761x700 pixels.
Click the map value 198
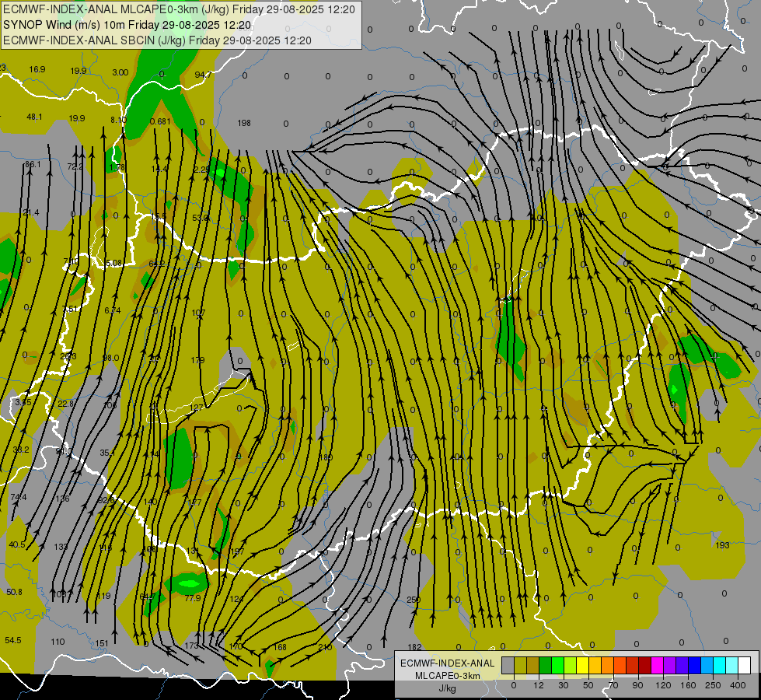[244, 122]
